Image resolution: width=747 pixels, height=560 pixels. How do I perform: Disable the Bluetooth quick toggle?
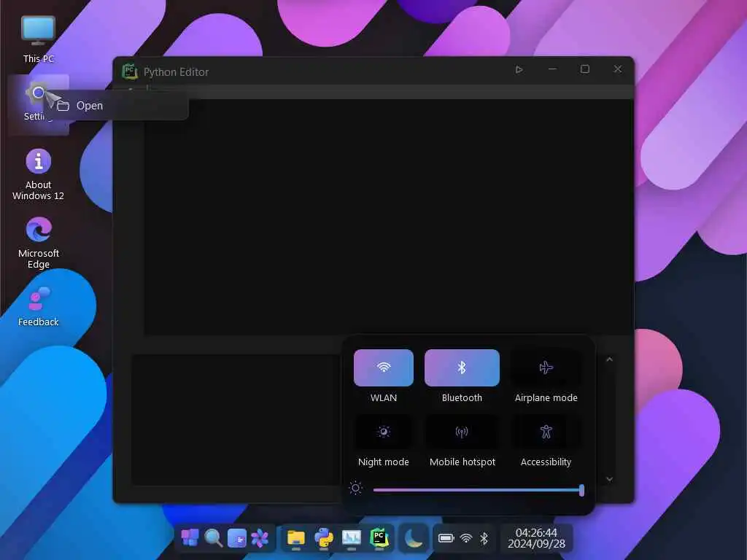pos(462,367)
